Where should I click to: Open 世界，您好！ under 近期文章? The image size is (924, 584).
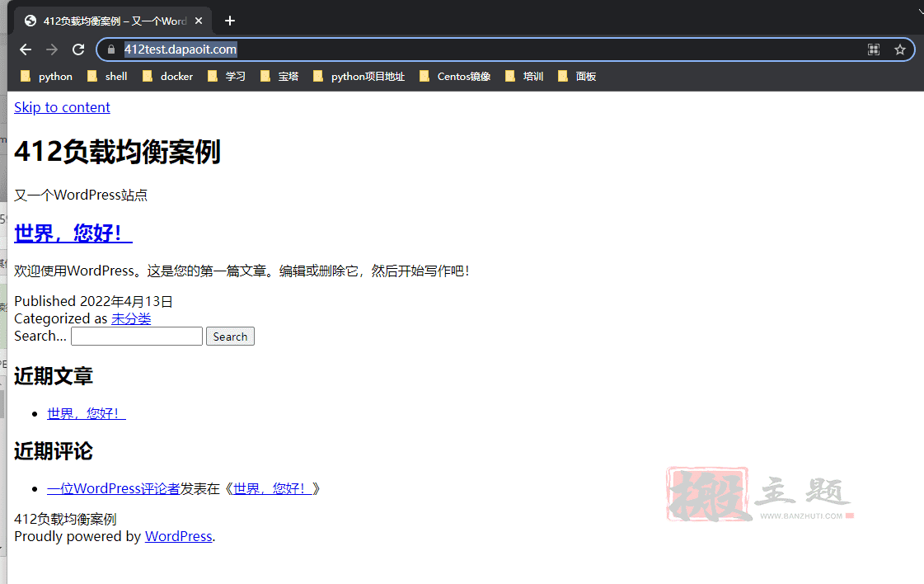tap(87, 413)
